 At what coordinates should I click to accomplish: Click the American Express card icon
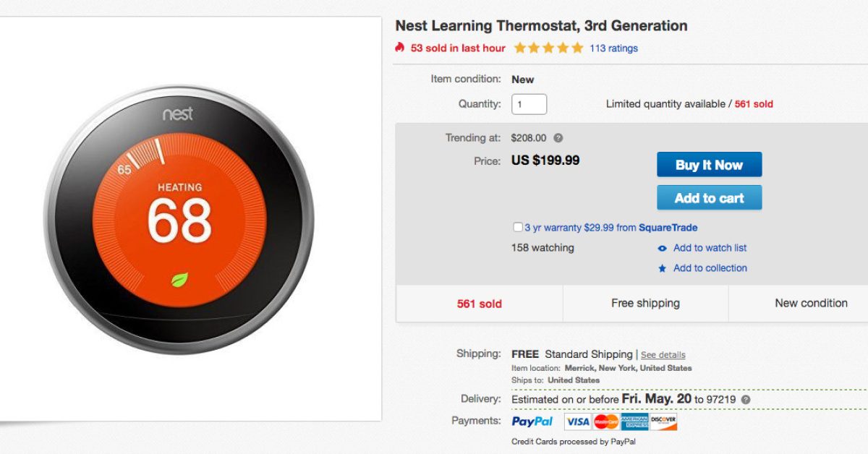[634, 421]
